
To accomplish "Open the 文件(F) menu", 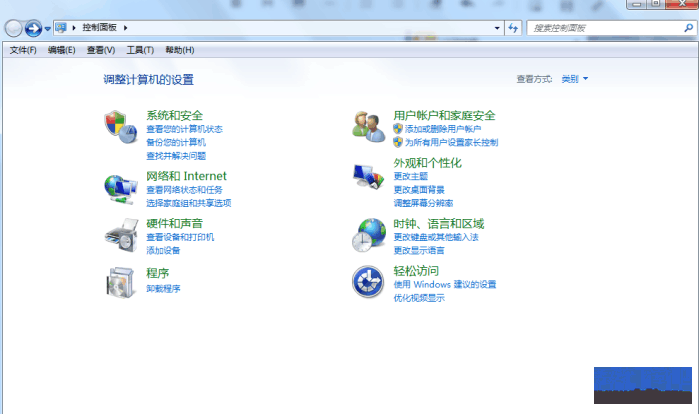I will pyautogui.click(x=23, y=50).
